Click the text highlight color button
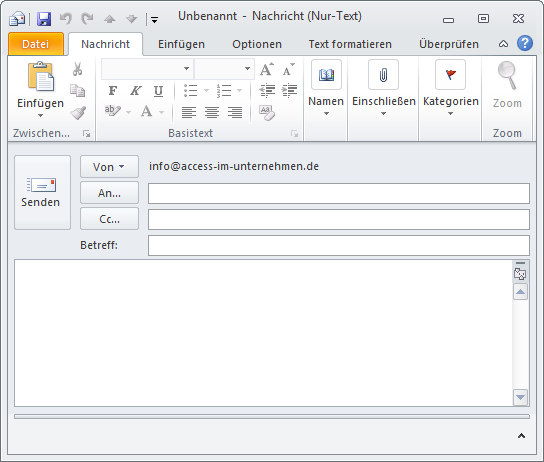The width and height of the screenshot is (544, 462). click(x=113, y=111)
